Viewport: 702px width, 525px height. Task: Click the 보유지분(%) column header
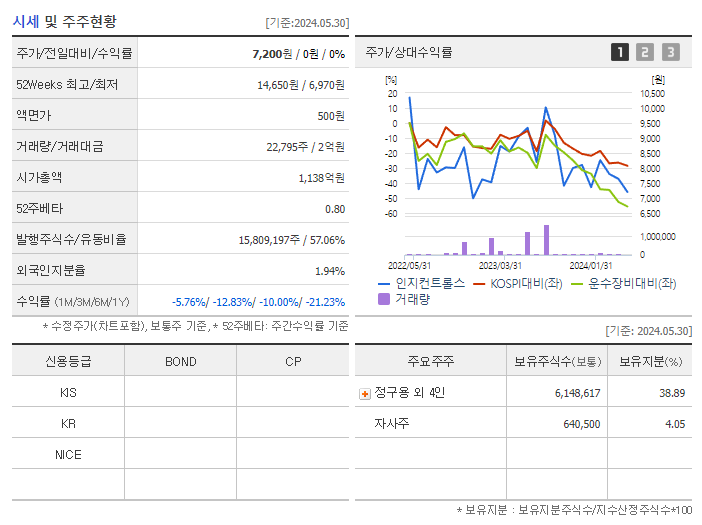pos(650,361)
